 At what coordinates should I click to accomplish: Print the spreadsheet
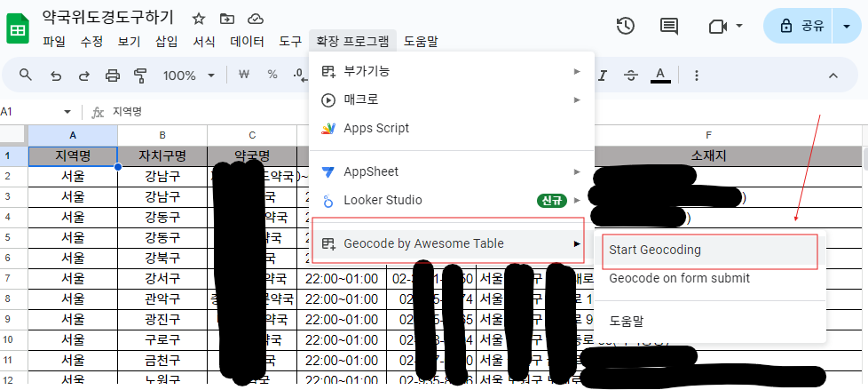(x=113, y=76)
